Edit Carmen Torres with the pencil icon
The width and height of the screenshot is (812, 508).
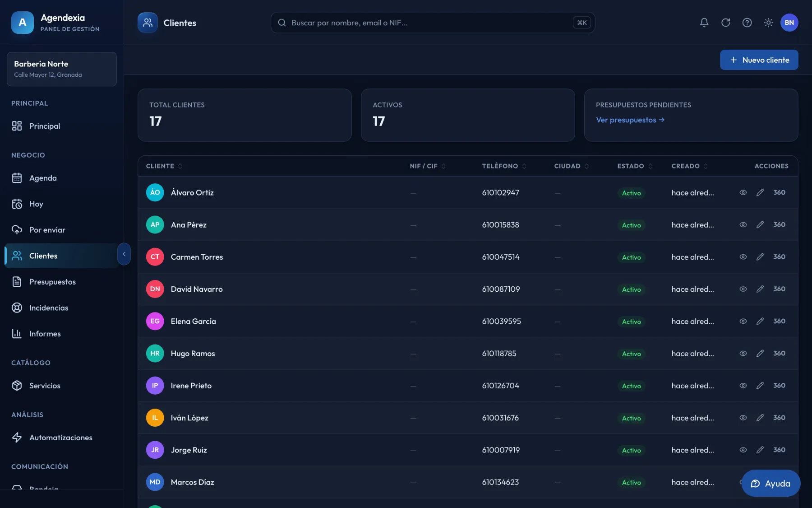760,257
